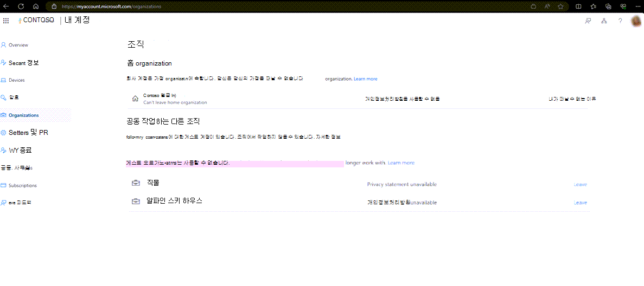Click Learn more after 'longer work with'
Viewport: 644px width, 286px height.
pos(401,163)
